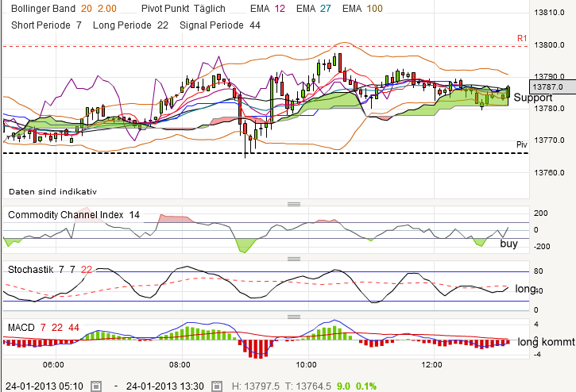Viewport: 576px width, 392px height.
Task: Click the Bollinger Band indicator label
Action: 43,9
